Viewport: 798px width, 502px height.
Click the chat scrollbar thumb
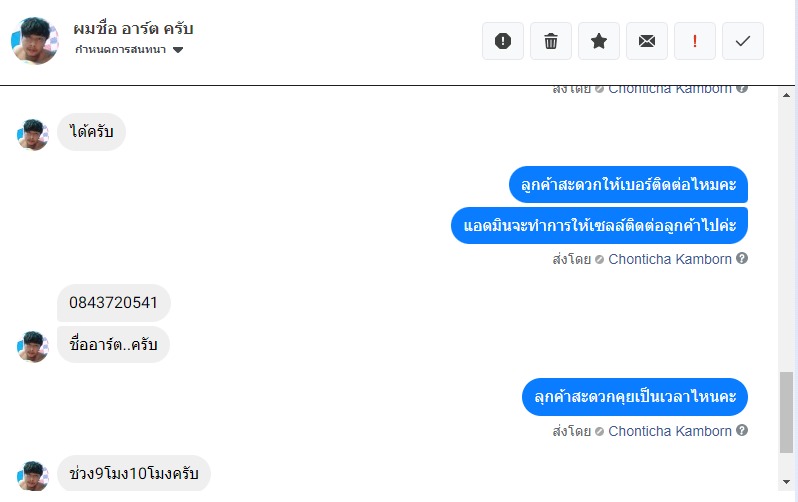(x=787, y=410)
